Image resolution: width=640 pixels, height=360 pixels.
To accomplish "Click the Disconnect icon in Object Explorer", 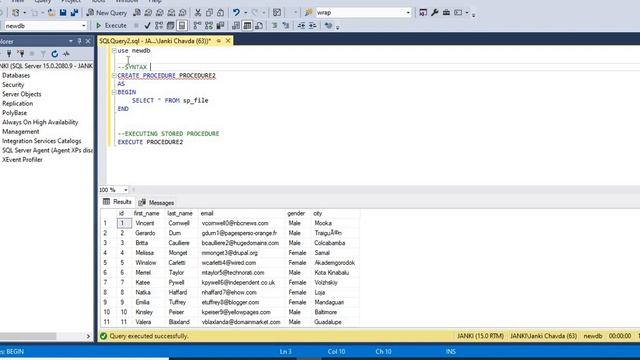I will [20, 53].
